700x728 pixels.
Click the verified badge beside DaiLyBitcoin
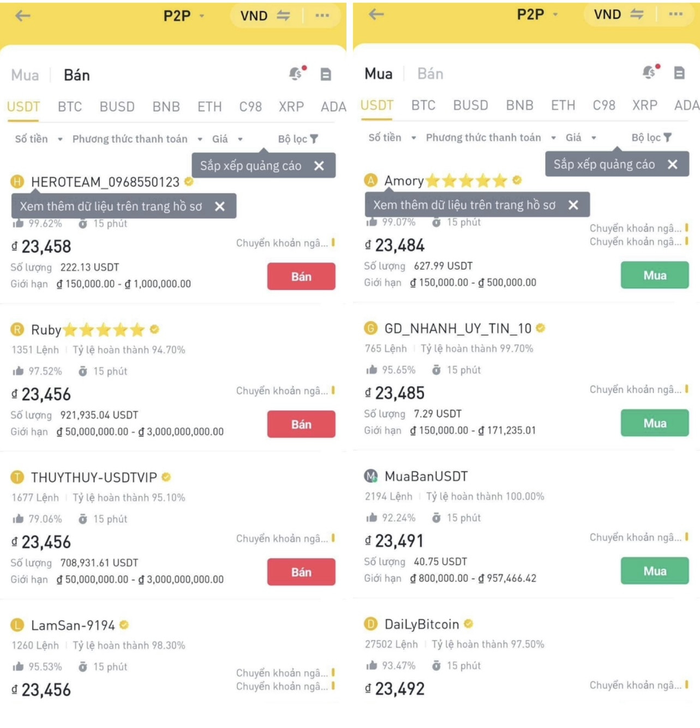469,623
